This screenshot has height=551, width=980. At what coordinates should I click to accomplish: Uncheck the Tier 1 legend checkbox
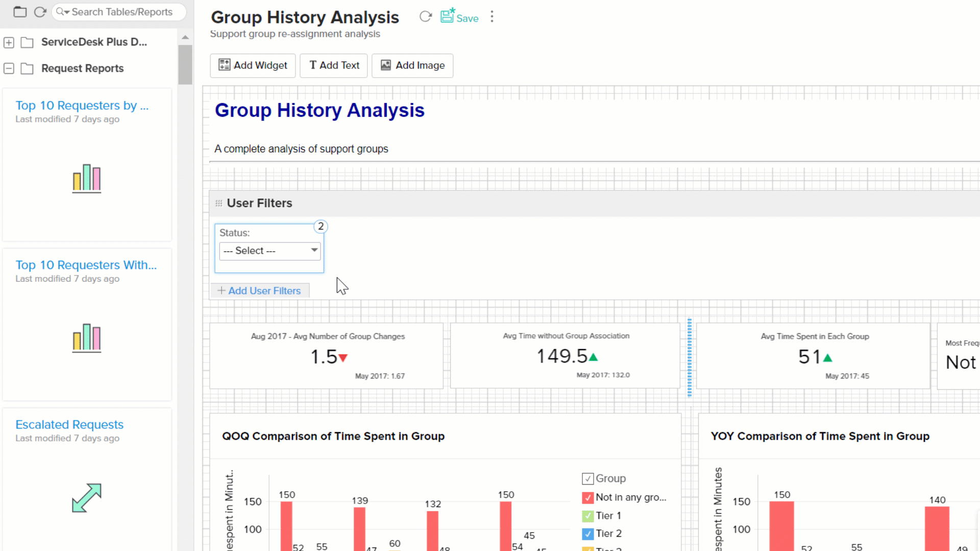(588, 516)
